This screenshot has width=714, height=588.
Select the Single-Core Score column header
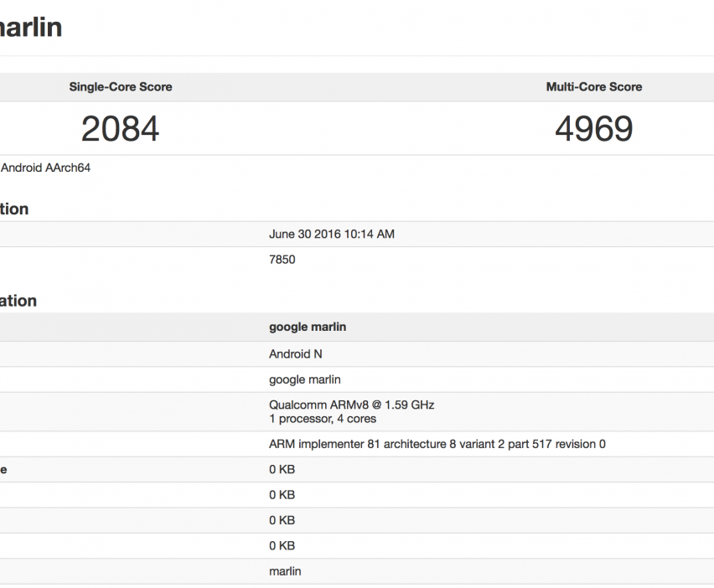coord(121,87)
